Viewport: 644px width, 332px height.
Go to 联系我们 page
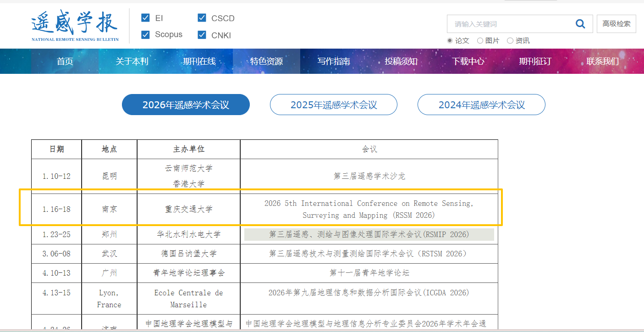click(602, 61)
